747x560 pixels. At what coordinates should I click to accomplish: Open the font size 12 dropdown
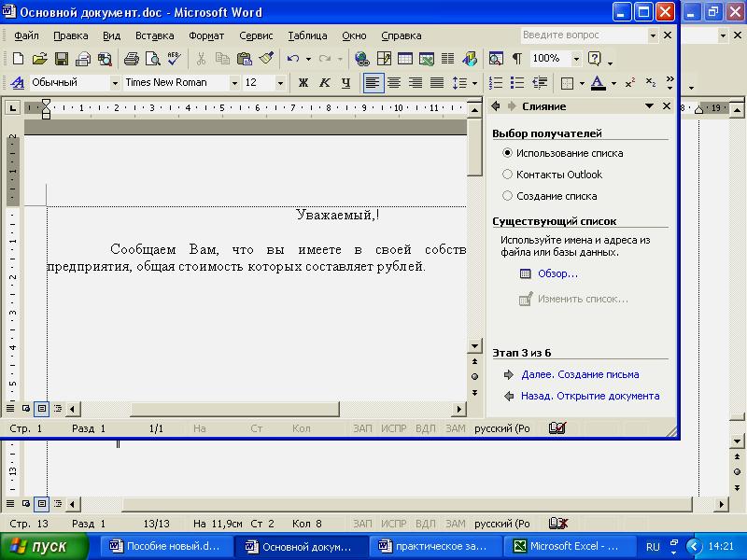tap(281, 83)
